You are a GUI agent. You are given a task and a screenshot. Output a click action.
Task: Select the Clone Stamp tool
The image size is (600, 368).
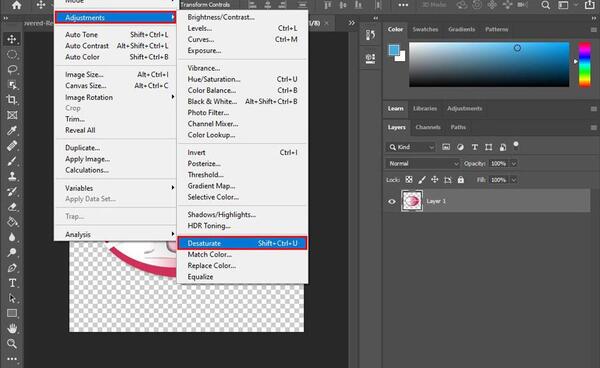coord(12,176)
